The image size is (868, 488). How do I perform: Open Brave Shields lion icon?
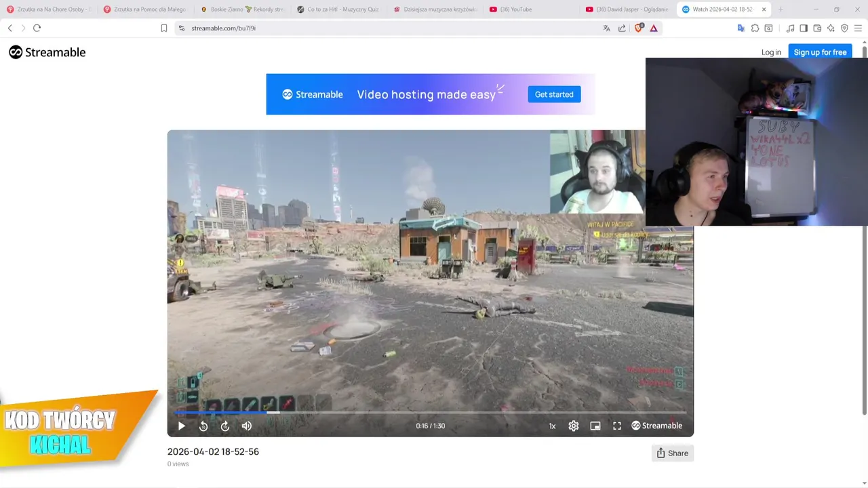(x=638, y=28)
